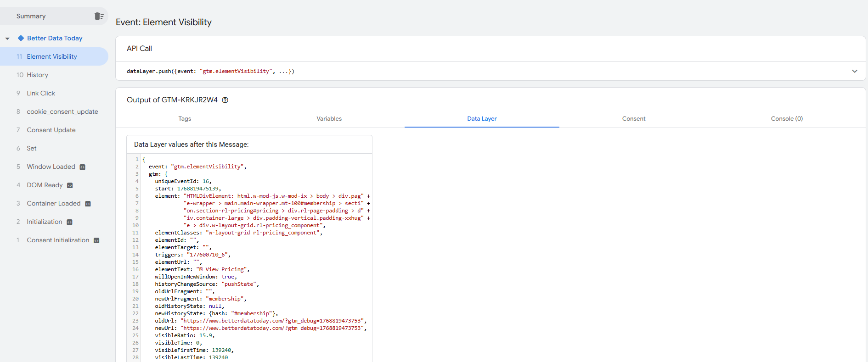Click the 'API Call' heading
This screenshot has height=362, width=868.
tap(139, 48)
